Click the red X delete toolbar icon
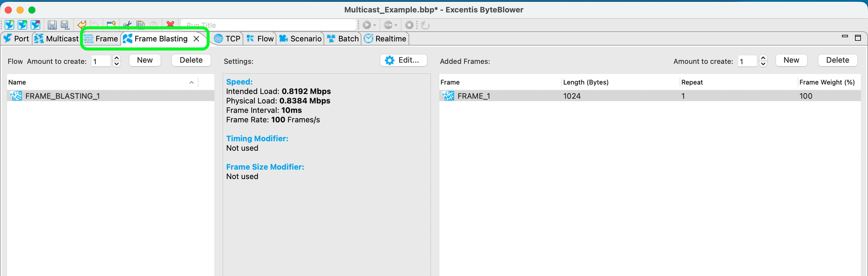 170,25
